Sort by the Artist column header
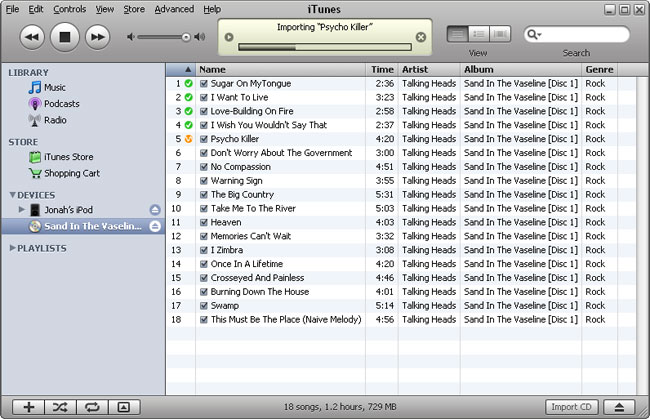 pos(429,70)
